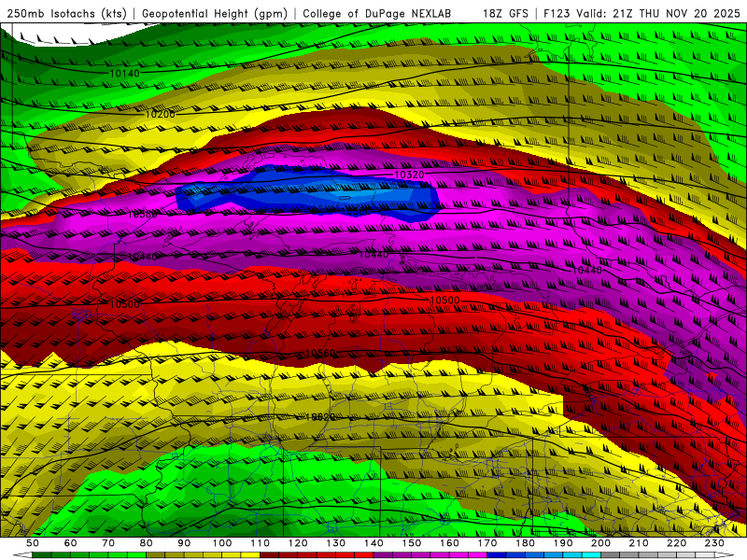This screenshot has height=560, width=747.
Task: Click the 10320 height contour label
Action: click(x=409, y=175)
